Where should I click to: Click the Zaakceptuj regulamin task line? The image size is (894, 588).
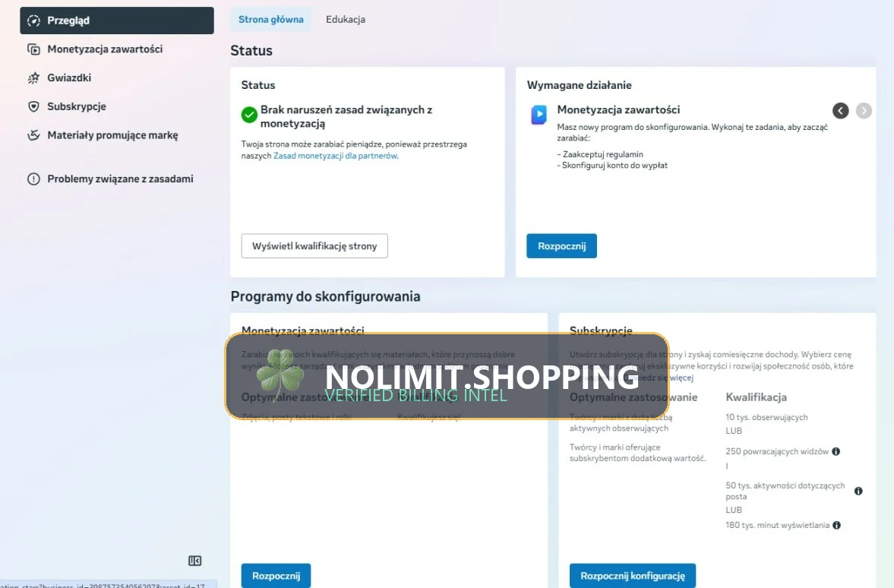[x=600, y=154]
